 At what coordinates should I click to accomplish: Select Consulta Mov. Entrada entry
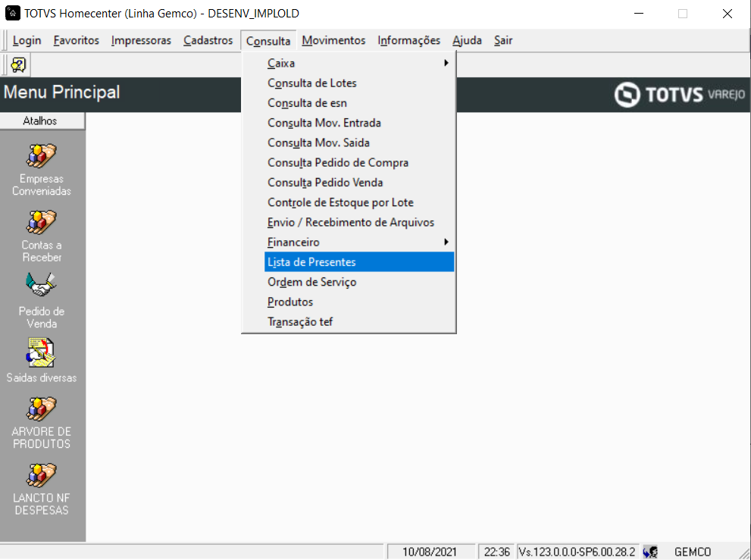(x=359, y=123)
